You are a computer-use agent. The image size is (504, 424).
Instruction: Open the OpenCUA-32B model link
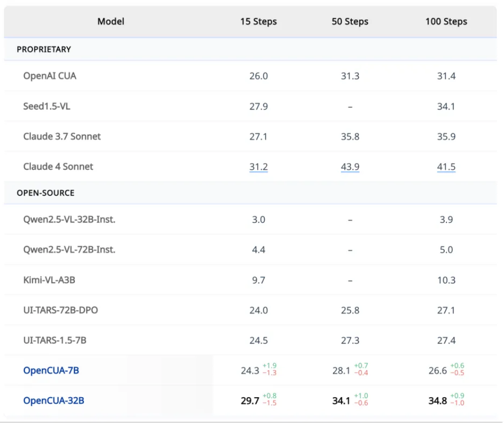(x=53, y=401)
